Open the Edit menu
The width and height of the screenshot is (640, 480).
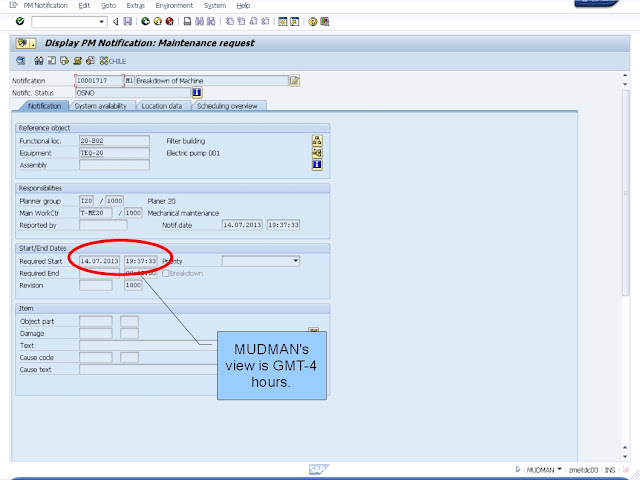click(84, 5)
